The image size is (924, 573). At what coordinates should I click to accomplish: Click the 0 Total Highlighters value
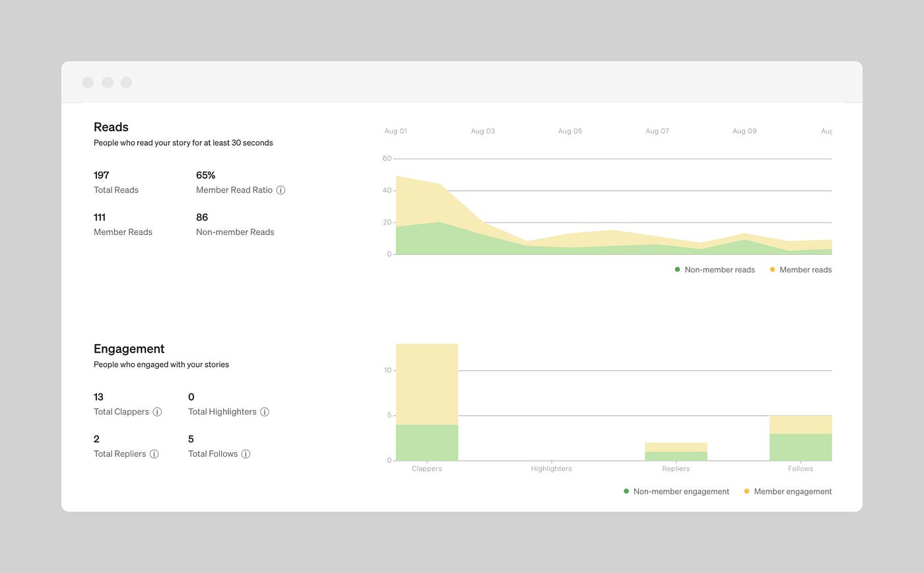pyautogui.click(x=191, y=397)
